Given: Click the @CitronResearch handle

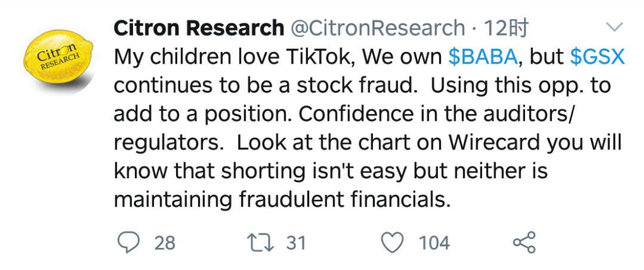Looking at the screenshot, I should point(377,28).
